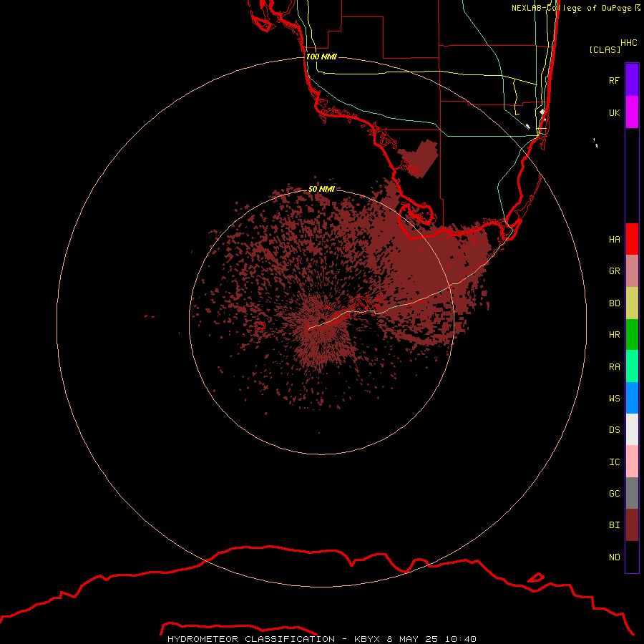Click the HA legend label
The height and width of the screenshot is (644, 644).
pyautogui.click(x=614, y=239)
